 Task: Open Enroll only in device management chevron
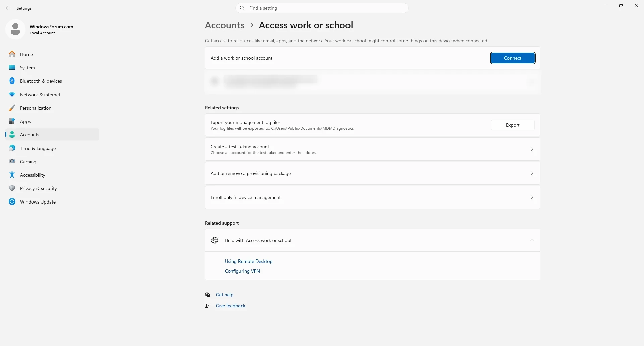(532, 197)
